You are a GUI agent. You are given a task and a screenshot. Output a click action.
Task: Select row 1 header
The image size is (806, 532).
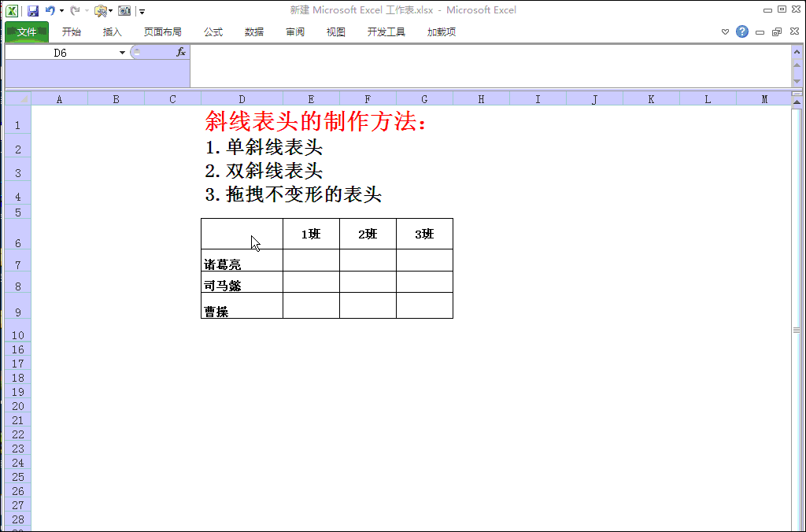click(x=18, y=120)
